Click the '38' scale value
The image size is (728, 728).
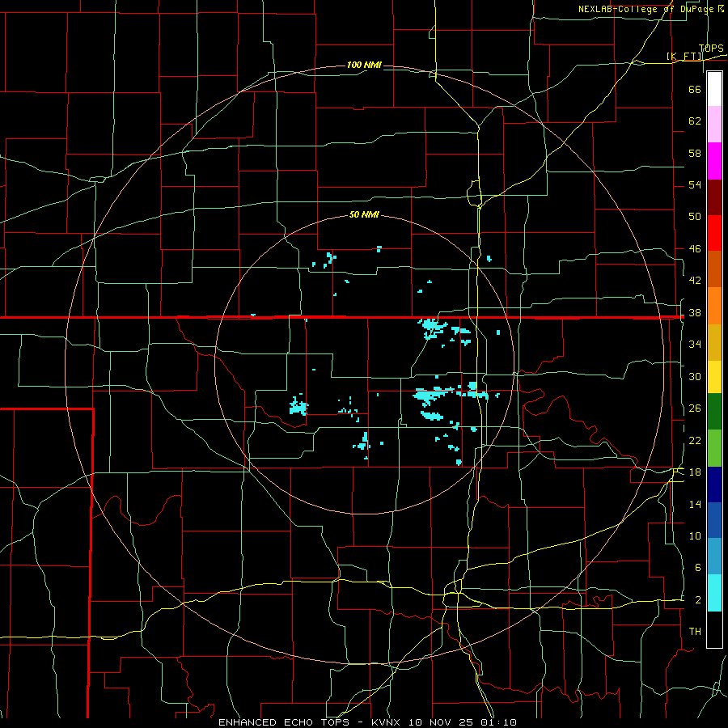click(x=695, y=312)
